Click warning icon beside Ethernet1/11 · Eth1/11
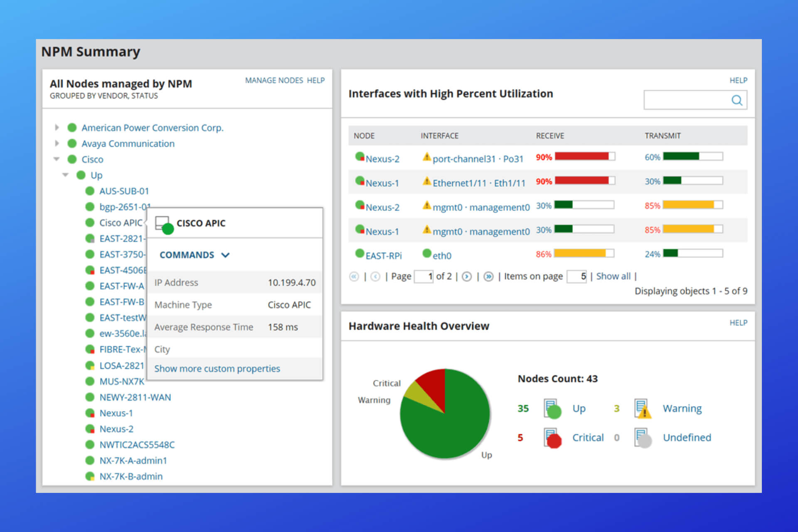The height and width of the screenshot is (532, 798). [x=426, y=181]
